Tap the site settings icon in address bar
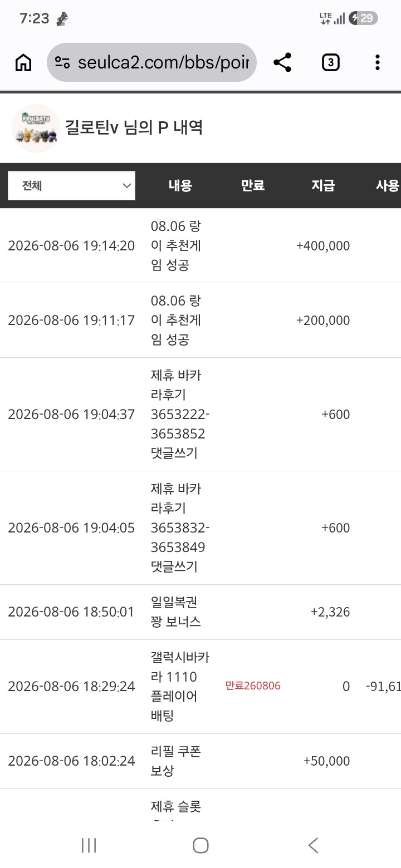The image size is (401, 868). tap(62, 63)
